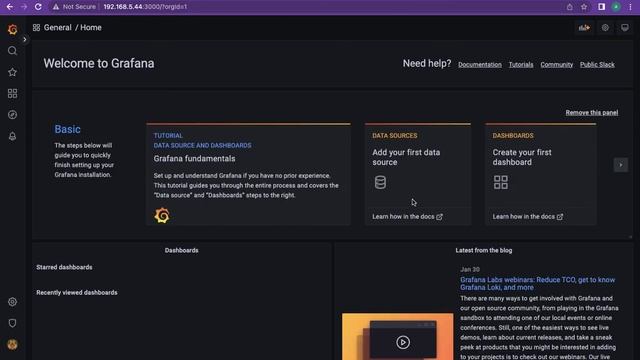This screenshot has height=360, width=640.
Task: Open the Tutorials link
Action: (x=521, y=64)
